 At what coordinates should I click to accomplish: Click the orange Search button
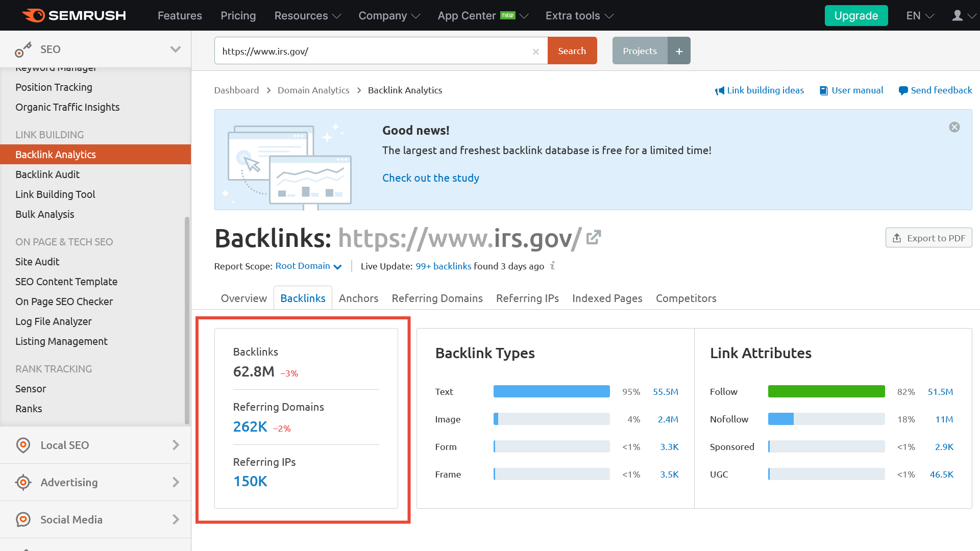coord(572,51)
